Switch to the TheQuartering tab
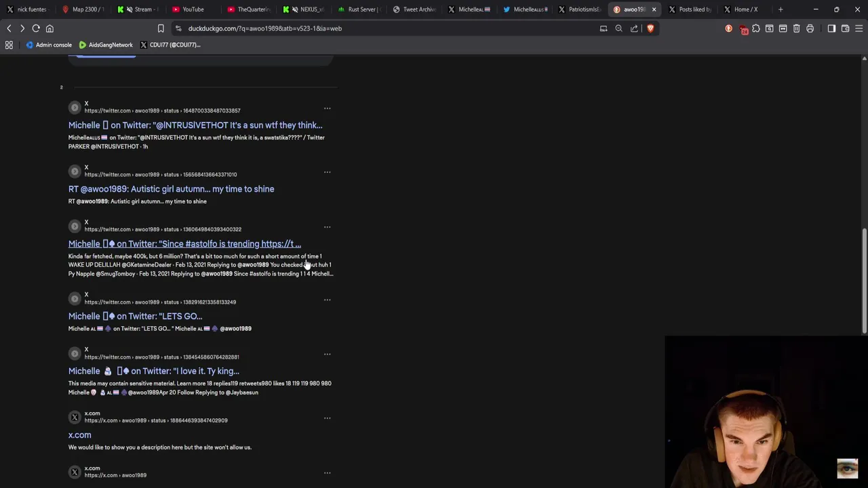 click(x=250, y=9)
